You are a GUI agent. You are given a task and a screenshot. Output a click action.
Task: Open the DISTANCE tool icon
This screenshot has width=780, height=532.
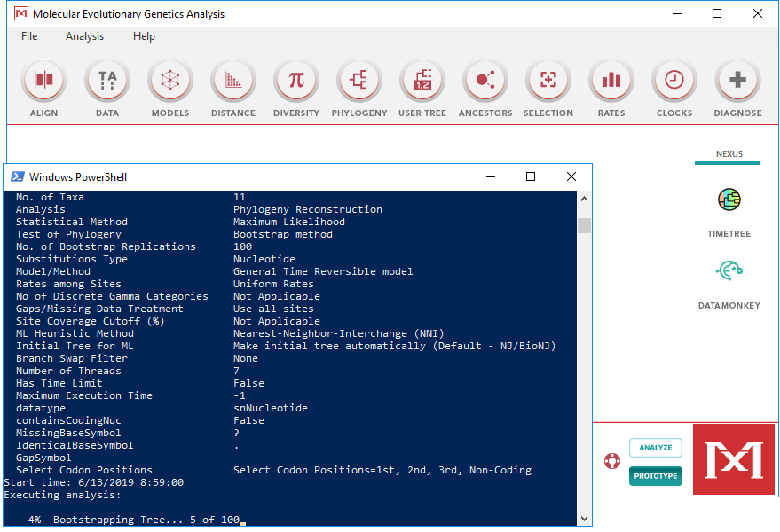pos(233,80)
